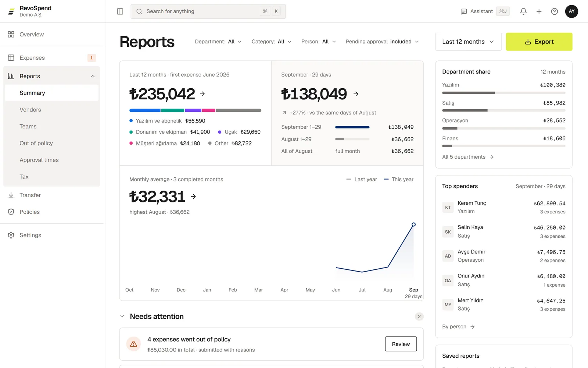Screen dimensions: 588x368
Task: Open the AY user avatar
Action: click(571, 11)
